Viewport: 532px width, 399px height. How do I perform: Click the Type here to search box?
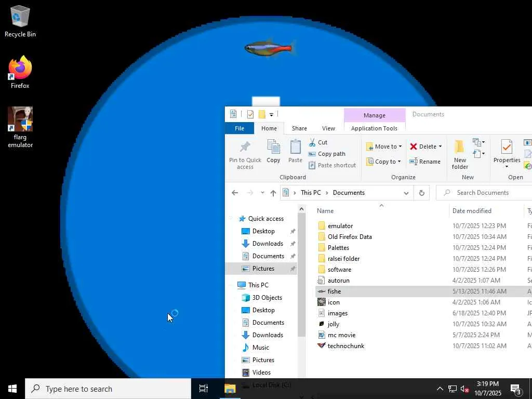pyautogui.click(x=108, y=389)
